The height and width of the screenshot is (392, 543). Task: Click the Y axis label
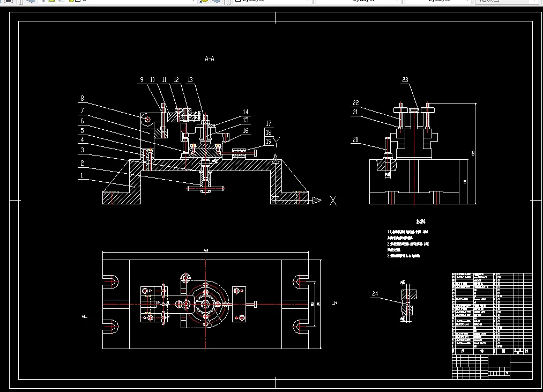pos(277,142)
